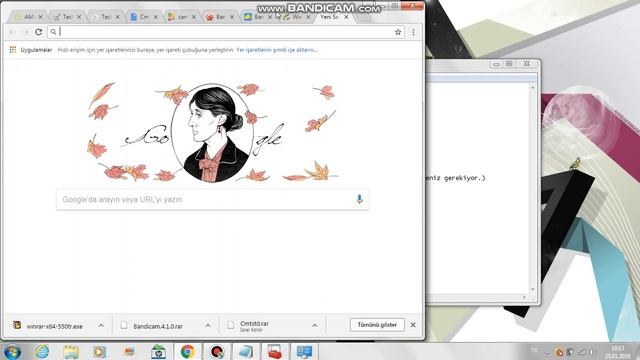Click the magnifier icon in the address bar

click(53, 32)
